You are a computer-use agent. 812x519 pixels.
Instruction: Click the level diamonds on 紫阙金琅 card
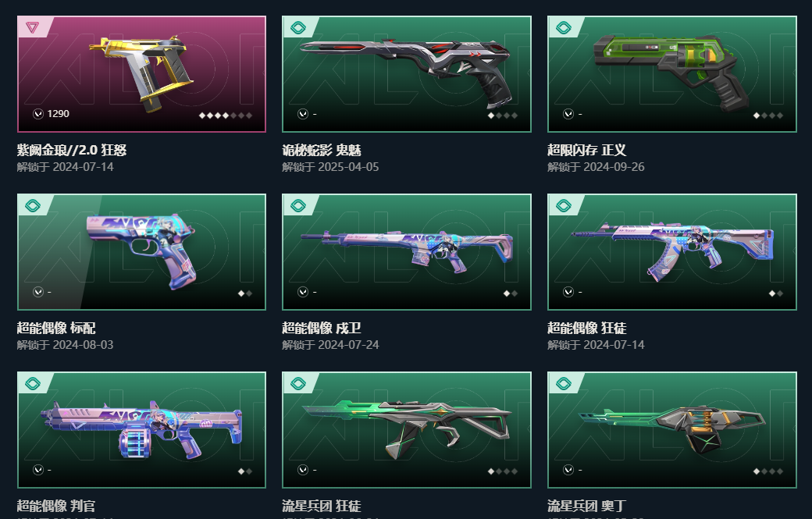(x=226, y=116)
